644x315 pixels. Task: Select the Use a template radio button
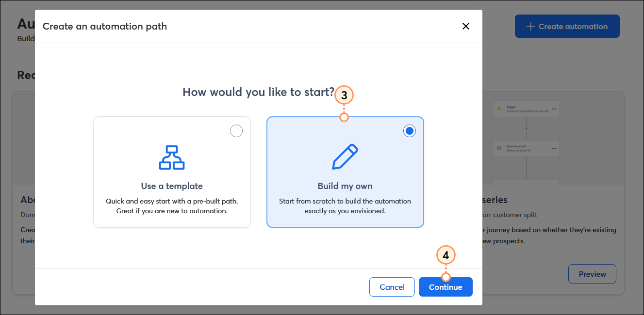tap(236, 131)
